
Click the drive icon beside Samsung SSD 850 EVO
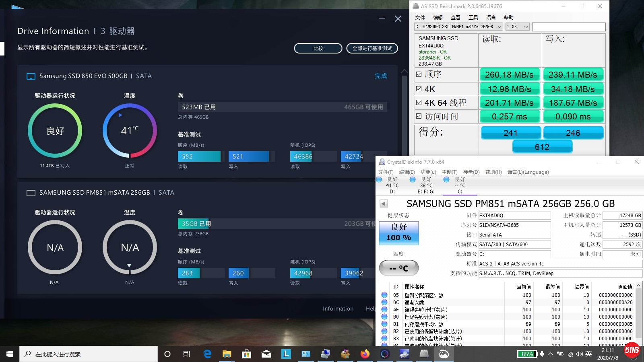click(31, 76)
